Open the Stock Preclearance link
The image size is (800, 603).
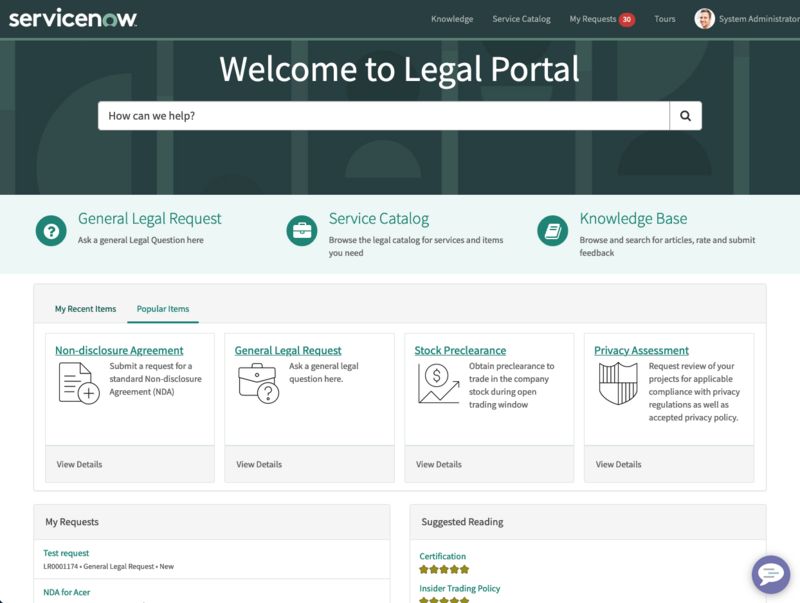tap(460, 350)
